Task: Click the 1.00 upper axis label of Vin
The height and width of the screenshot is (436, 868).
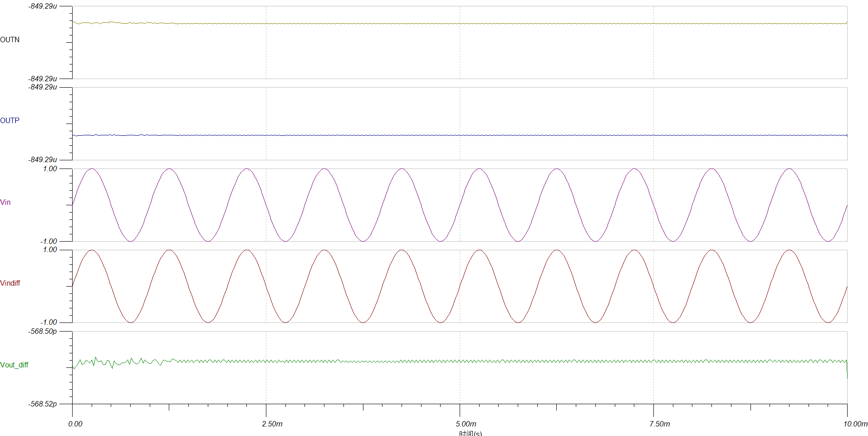Action: (x=50, y=169)
